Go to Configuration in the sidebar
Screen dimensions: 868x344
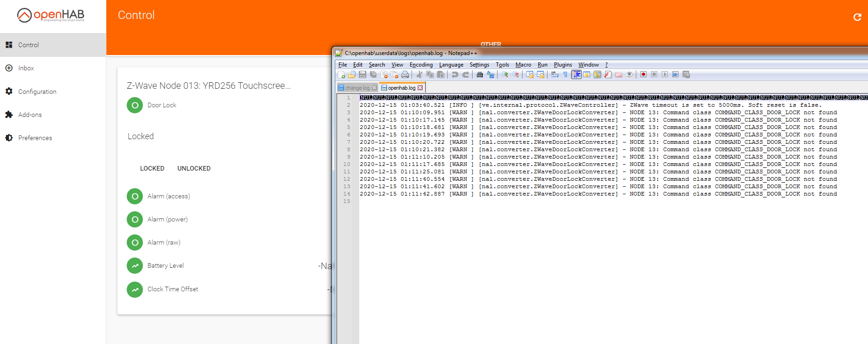[37, 92]
